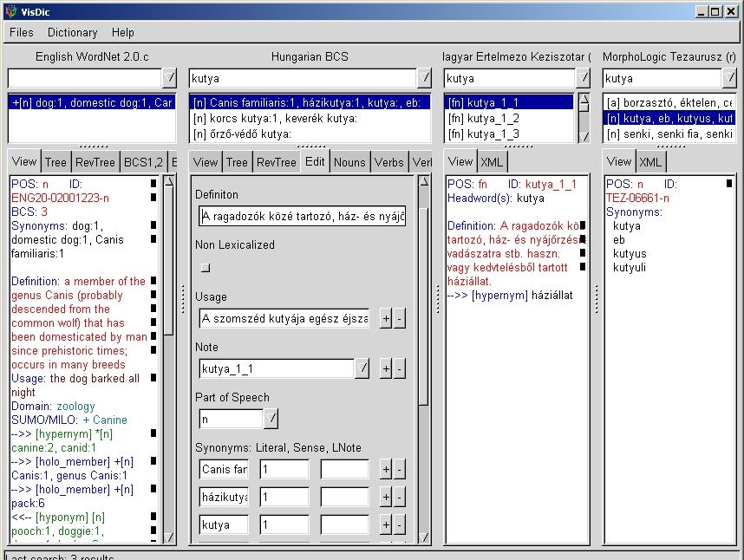The height and width of the screenshot is (560, 744).
Task: Switch to Tree tab in English WordNet
Action: click(55, 162)
